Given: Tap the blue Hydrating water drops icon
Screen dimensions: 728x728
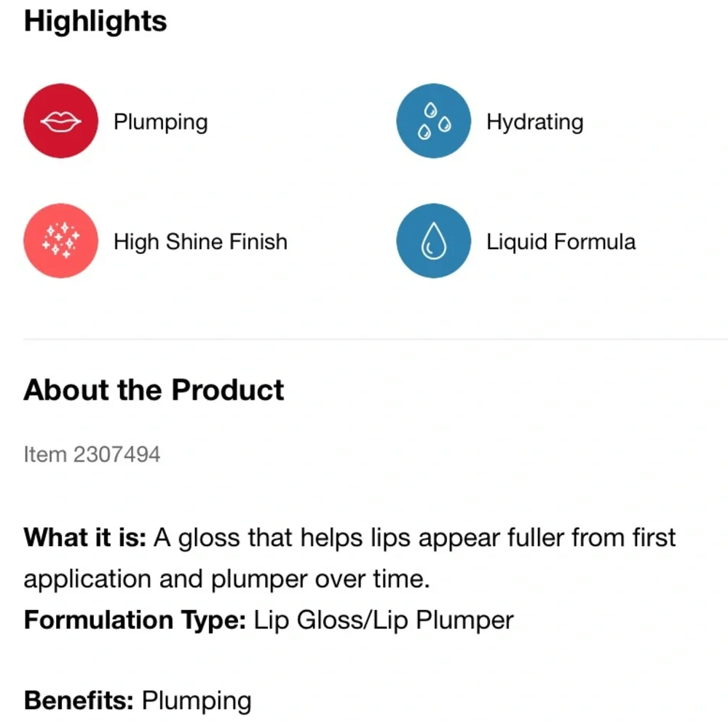Looking at the screenshot, I should (434, 121).
